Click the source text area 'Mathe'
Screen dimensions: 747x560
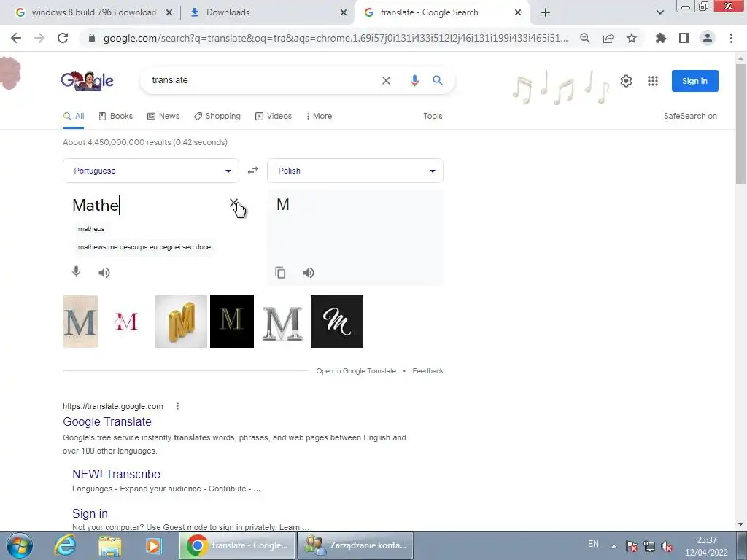click(x=147, y=205)
